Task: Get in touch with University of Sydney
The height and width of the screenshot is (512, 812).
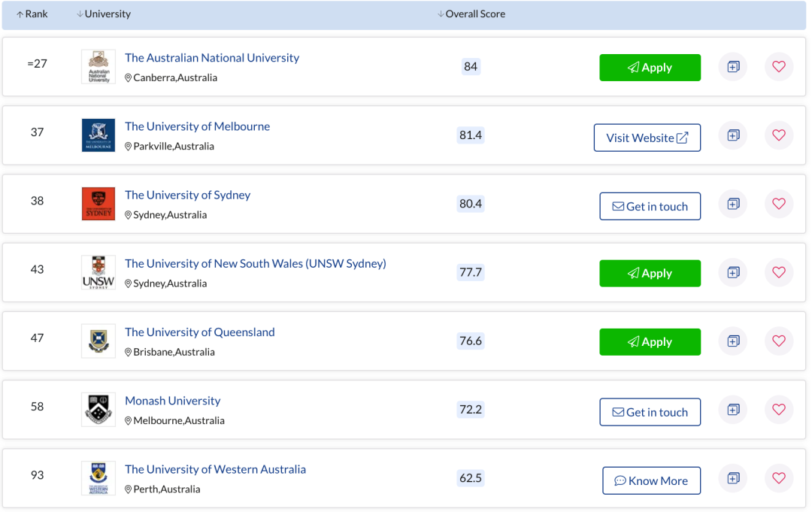Action: point(650,207)
